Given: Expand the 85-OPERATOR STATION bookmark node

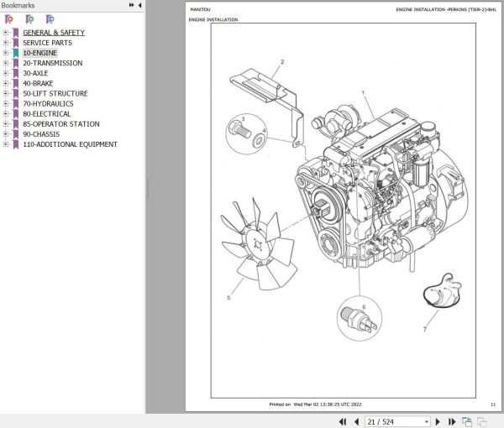Looking at the screenshot, I should (6, 124).
